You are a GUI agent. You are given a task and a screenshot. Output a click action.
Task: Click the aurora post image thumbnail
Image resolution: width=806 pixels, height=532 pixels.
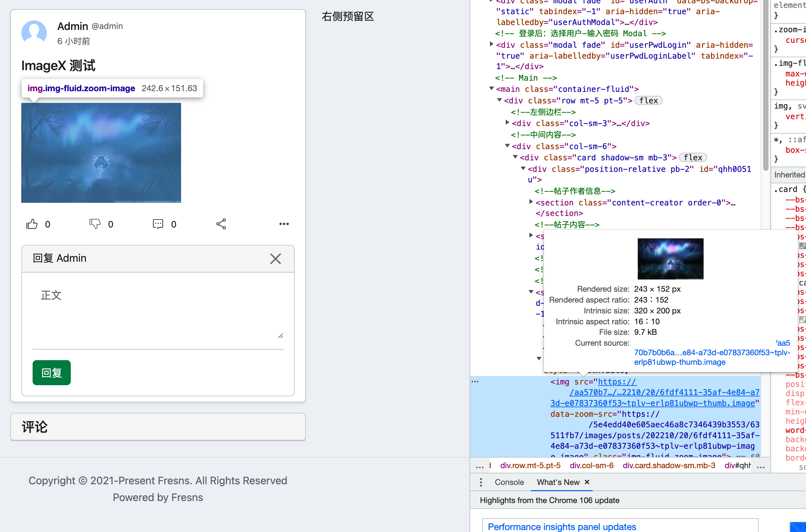(101, 153)
